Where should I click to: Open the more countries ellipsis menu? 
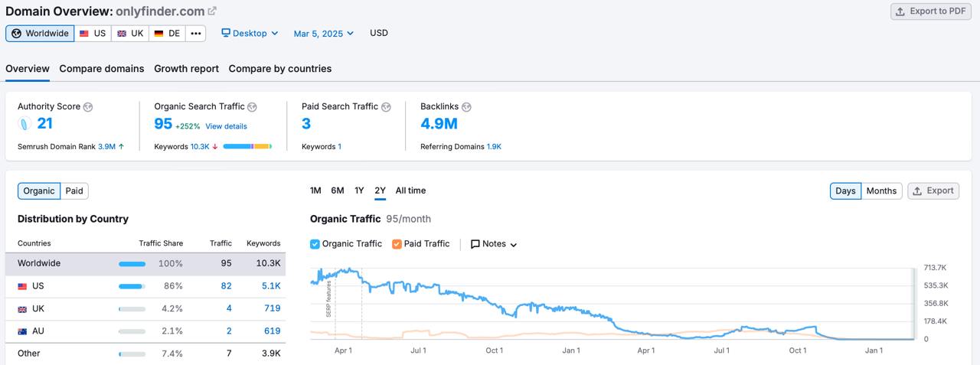(x=196, y=34)
